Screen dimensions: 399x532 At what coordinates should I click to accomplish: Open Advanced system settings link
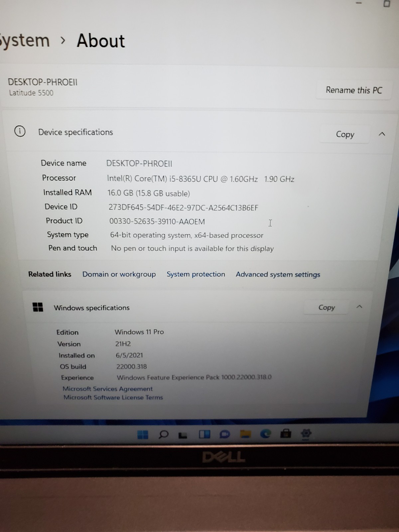tap(278, 275)
